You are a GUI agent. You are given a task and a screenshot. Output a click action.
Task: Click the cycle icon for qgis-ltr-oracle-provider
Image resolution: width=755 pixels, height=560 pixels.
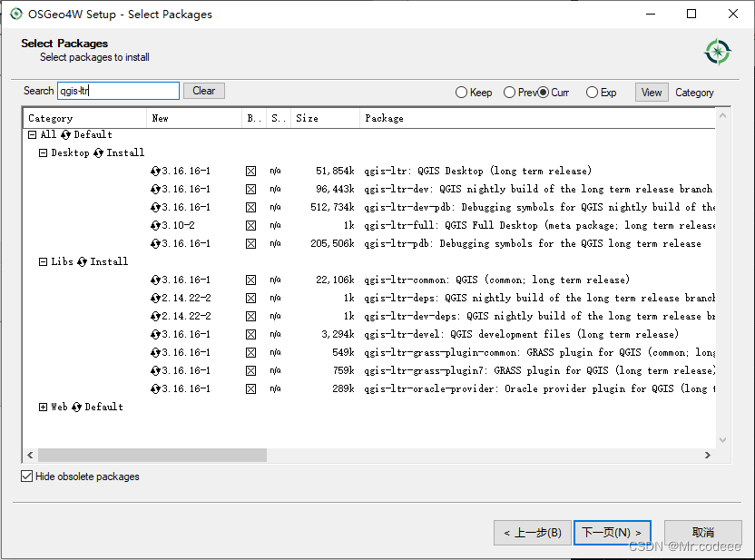coord(155,388)
